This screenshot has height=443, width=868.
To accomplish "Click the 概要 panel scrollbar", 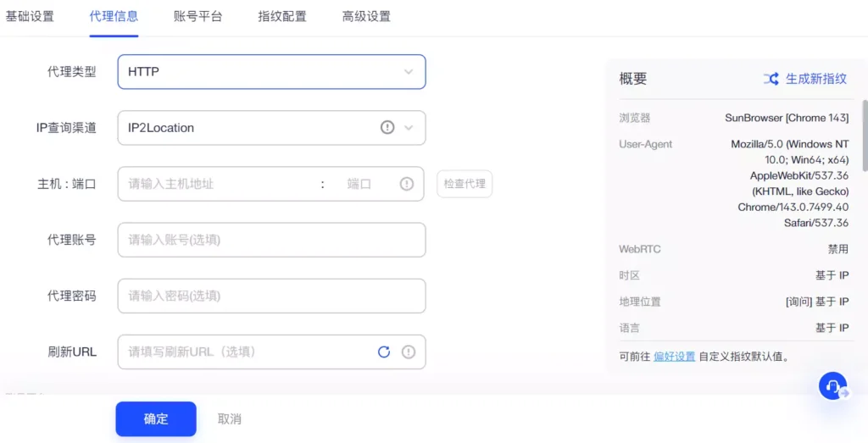I will click(x=864, y=136).
